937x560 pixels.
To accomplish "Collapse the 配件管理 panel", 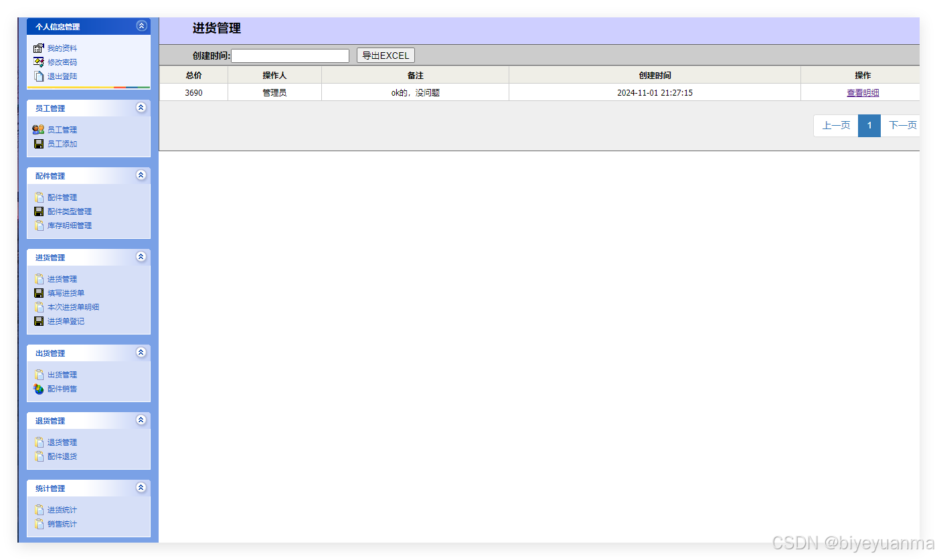I will coord(141,175).
